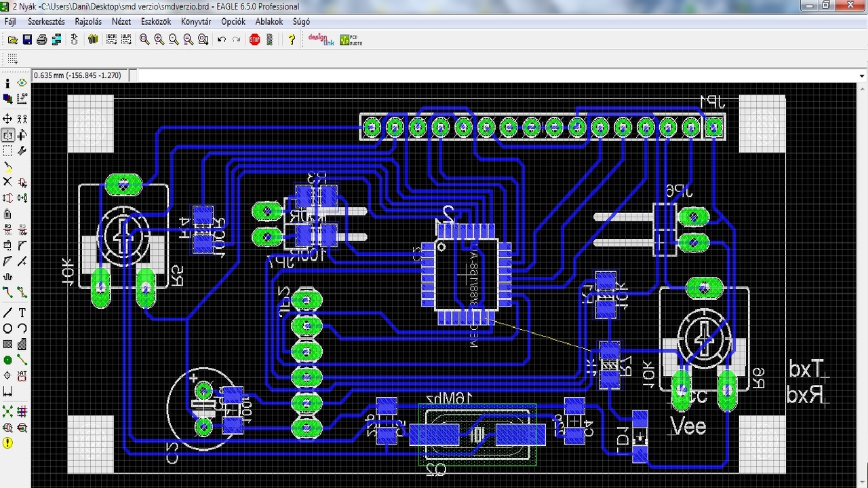Select the Meander tool
Screen dimensions: 868x488
click(7, 277)
